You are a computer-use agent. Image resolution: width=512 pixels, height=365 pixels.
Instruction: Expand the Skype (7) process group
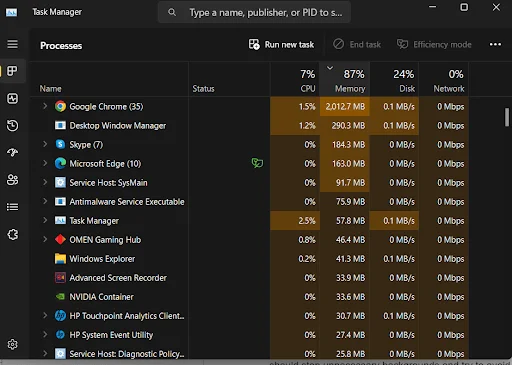pyautogui.click(x=45, y=144)
